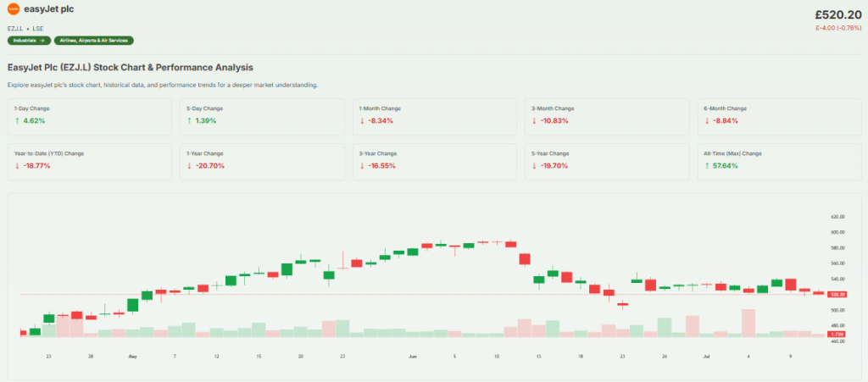
Task: Select the 3-Year Change card
Action: [x=434, y=161]
